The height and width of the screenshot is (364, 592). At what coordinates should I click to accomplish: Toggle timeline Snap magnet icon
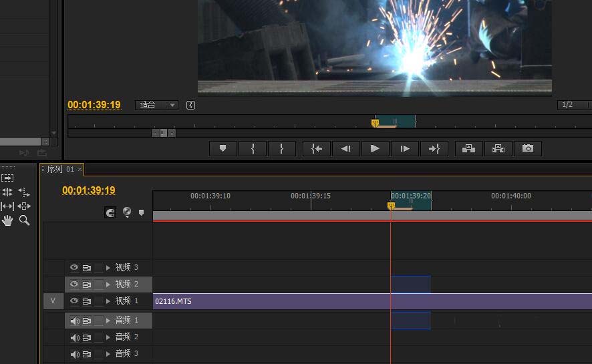[110, 213]
